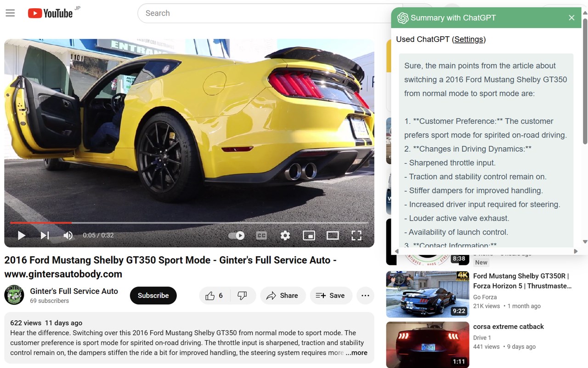The height and width of the screenshot is (368, 588).
Task: Click the Stiffer dampers for improved handling line
Action: point(474,190)
